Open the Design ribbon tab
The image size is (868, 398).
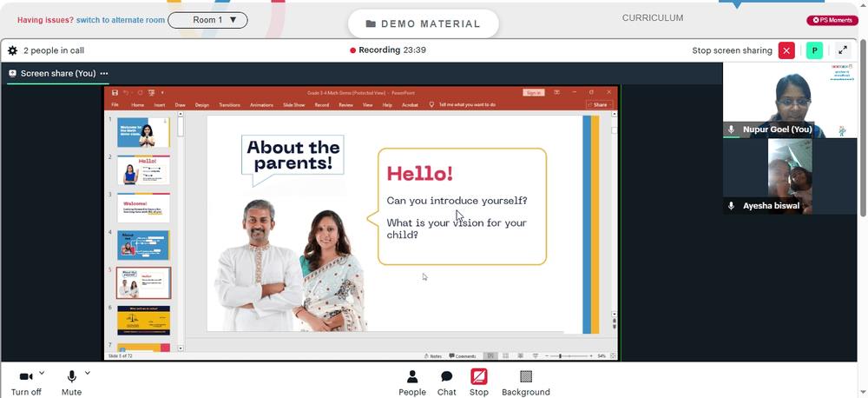202,105
